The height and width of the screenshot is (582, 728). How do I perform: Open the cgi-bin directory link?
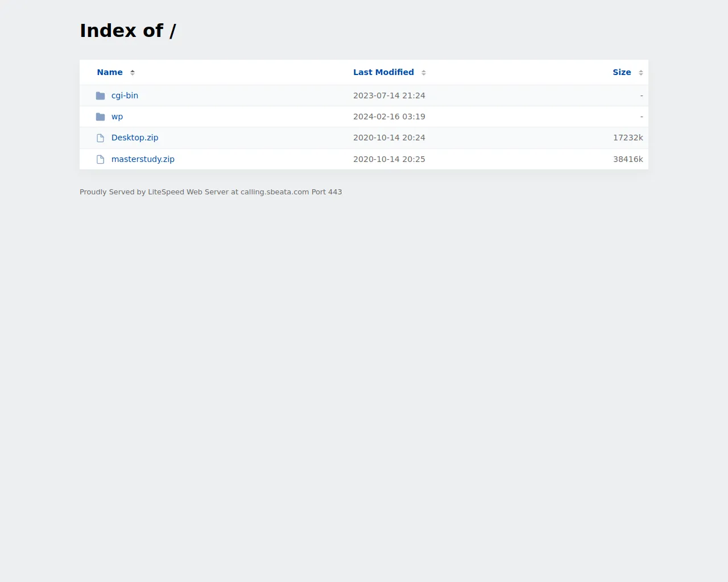(125, 95)
